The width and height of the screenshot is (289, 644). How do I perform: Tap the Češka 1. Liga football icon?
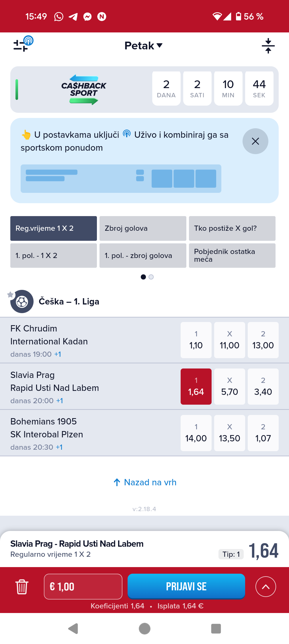click(22, 302)
